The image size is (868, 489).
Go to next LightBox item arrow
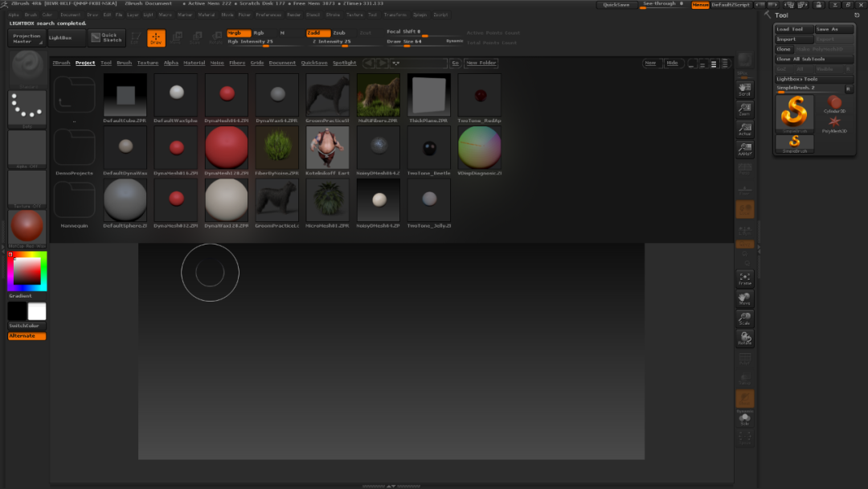(x=382, y=63)
